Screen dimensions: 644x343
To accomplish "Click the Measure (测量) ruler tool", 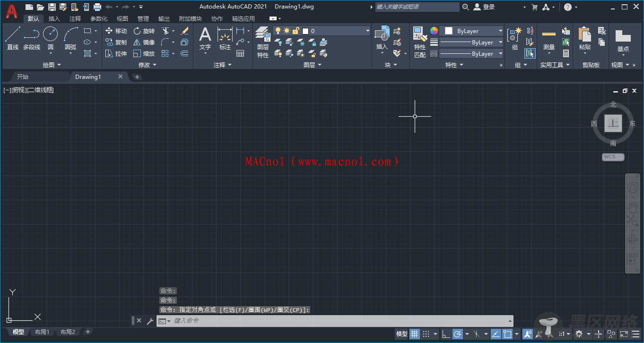I will [x=548, y=39].
